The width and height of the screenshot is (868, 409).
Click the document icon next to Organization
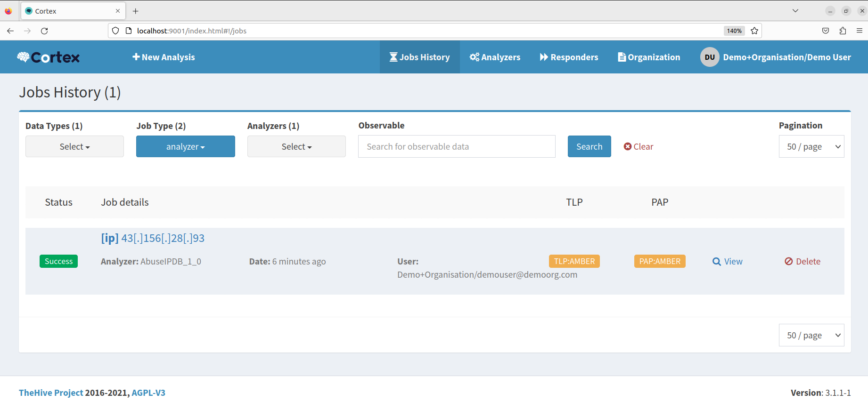pos(622,57)
